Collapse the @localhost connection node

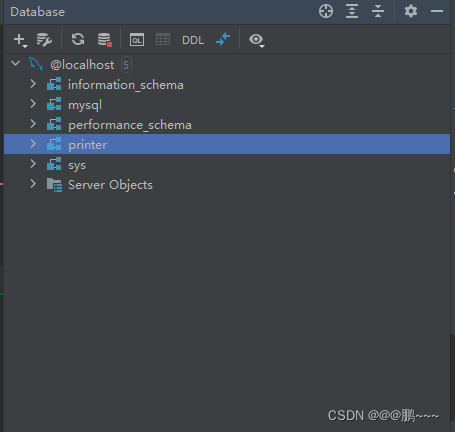(x=16, y=63)
